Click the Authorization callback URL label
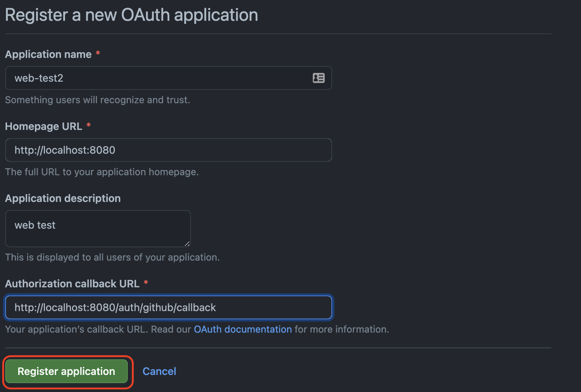Screen dimensions: 581x392 [x=72, y=284]
